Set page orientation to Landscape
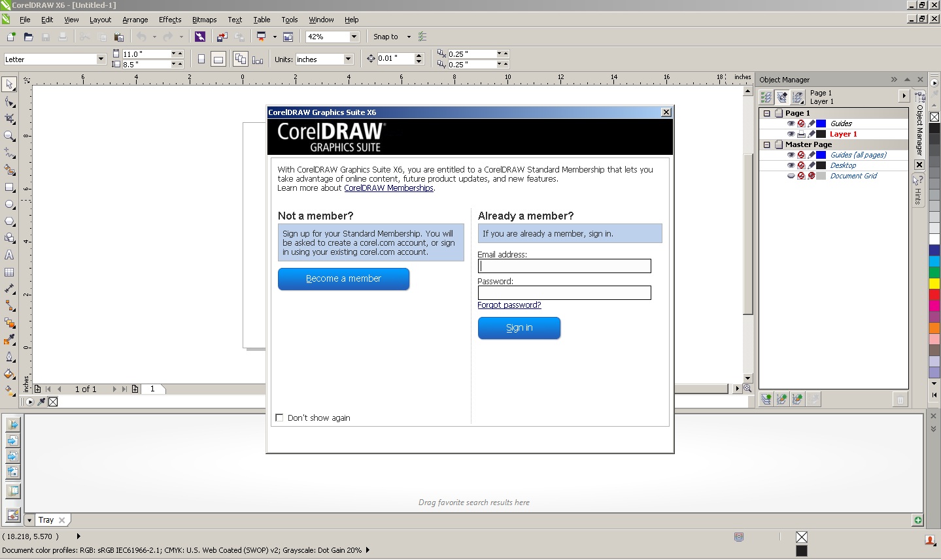This screenshot has height=560, width=941. click(218, 59)
